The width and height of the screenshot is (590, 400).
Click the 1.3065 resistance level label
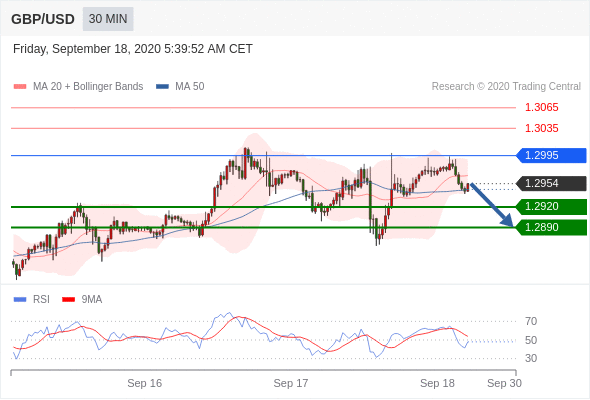pyautogui.click(x=541, y=108)
